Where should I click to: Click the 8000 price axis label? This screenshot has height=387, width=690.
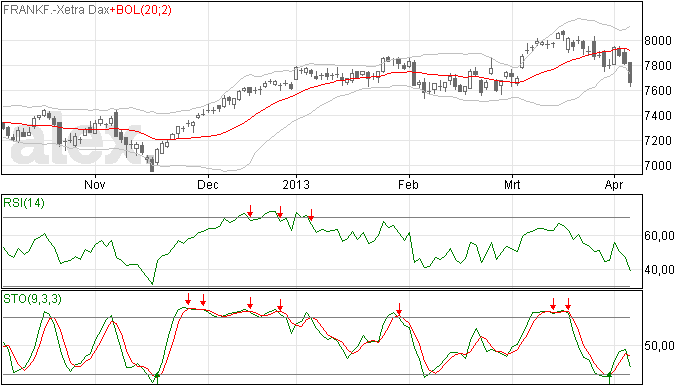(x=658, y=41)
